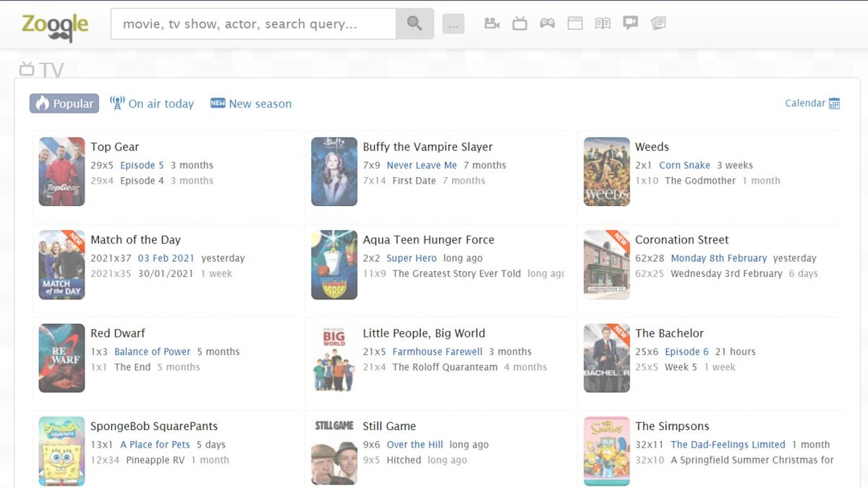Switch to On air today tab
The width and height of the screenshot is (868, 488).
coord(153,103)
